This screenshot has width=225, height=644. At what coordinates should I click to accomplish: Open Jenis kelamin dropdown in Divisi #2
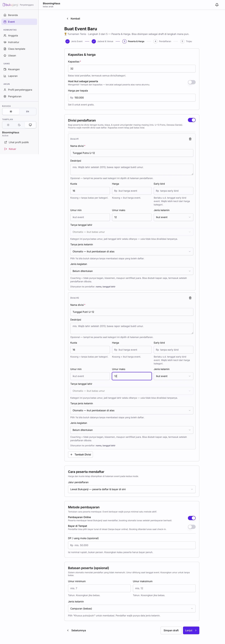point(173,376)
